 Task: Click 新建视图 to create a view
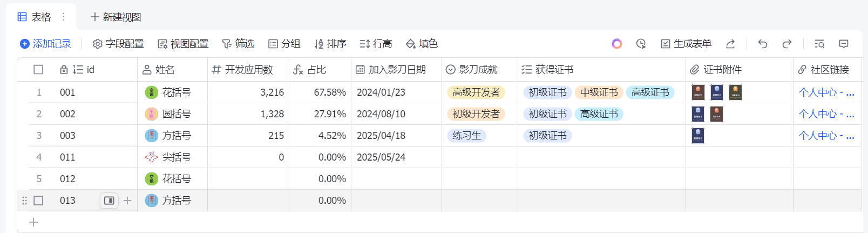pos(116,17)
